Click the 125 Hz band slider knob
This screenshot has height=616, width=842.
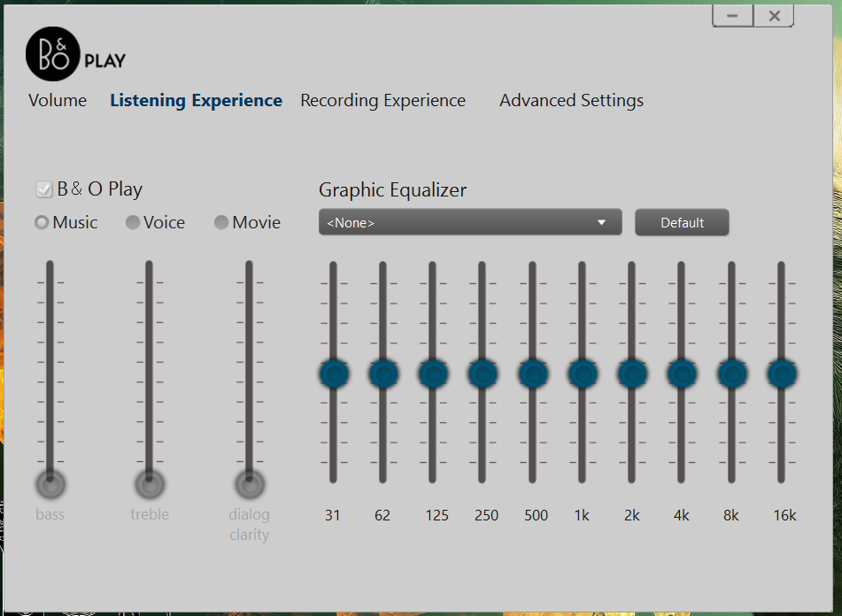[x=433, y=374]
